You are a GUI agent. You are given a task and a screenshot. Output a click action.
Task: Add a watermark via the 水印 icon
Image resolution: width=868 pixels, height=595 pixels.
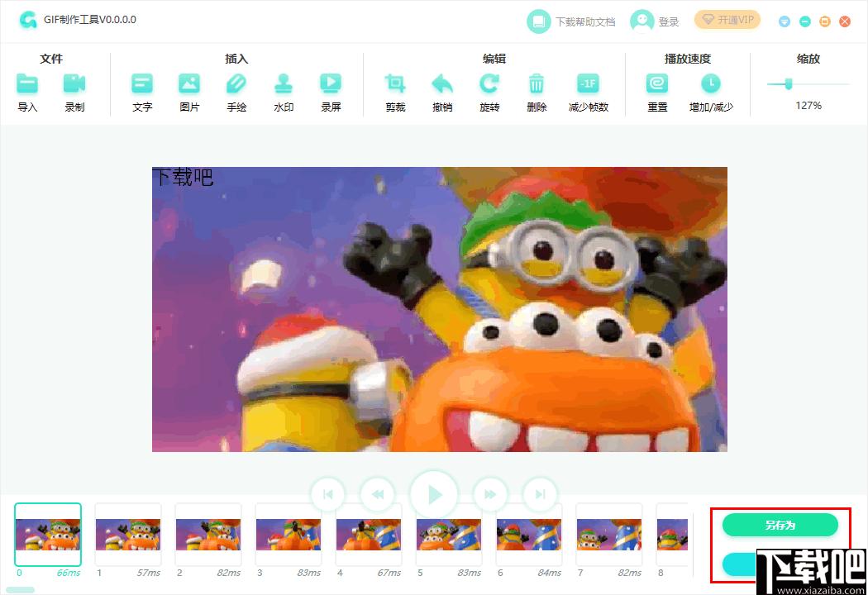284,84
